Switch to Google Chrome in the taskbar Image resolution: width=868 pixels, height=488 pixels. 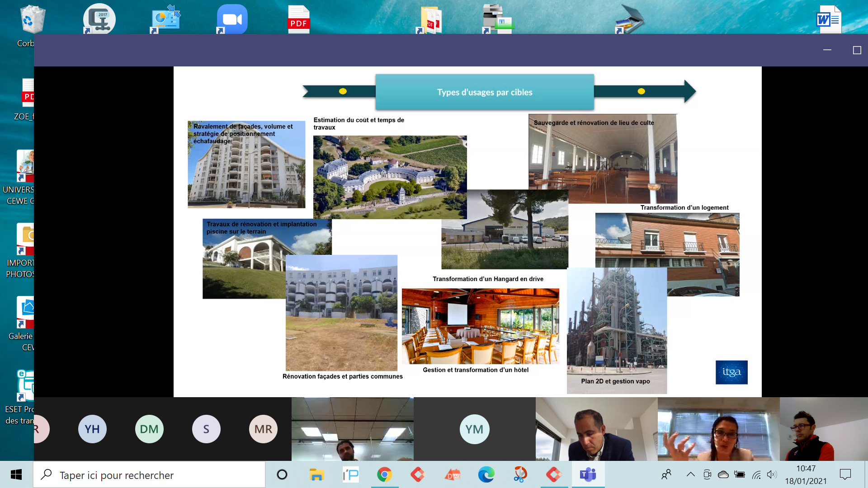(384, 474)
